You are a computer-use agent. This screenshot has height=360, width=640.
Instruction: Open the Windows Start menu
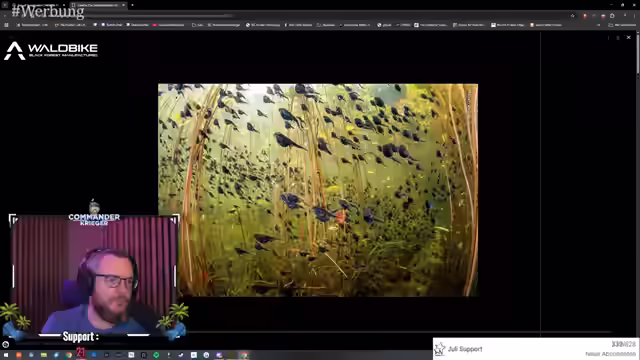(x=6, y=355)
